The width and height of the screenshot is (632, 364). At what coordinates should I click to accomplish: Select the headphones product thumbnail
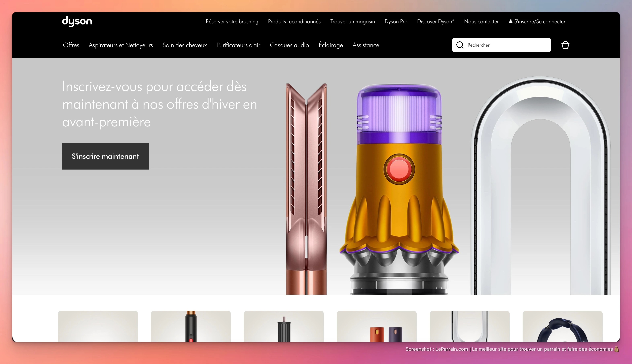562,326
